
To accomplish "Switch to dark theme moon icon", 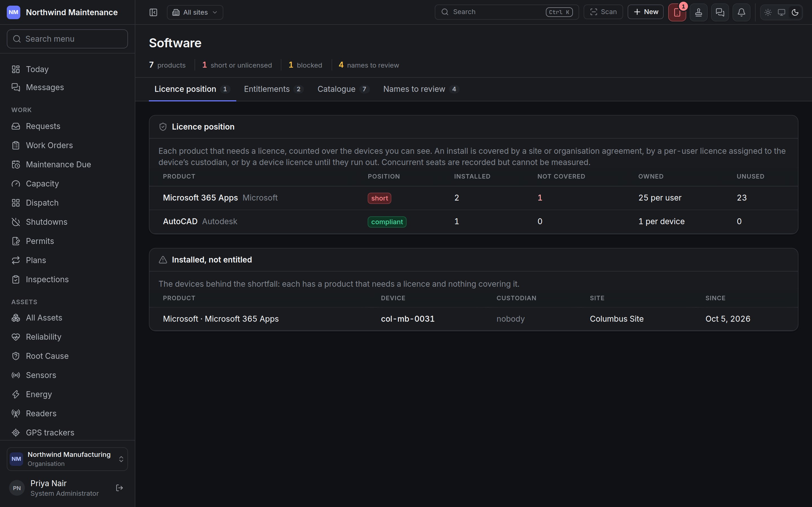I will tap(795, 12).
